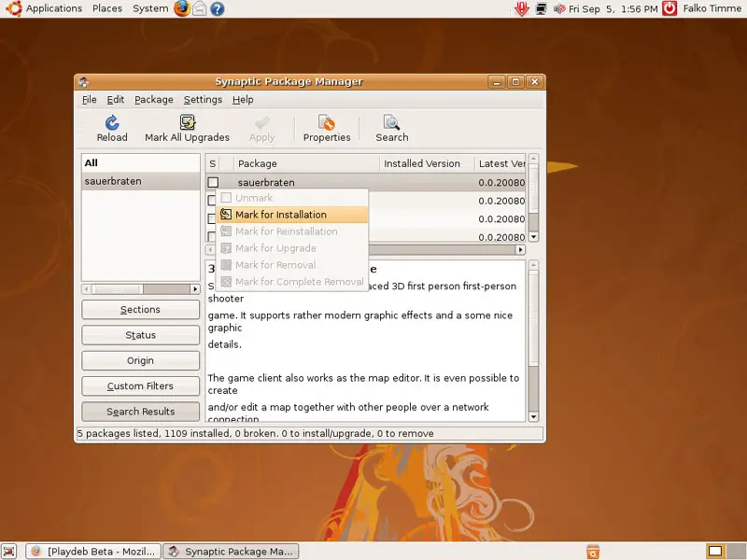Click the Search Results button

(x=141, y=412)
